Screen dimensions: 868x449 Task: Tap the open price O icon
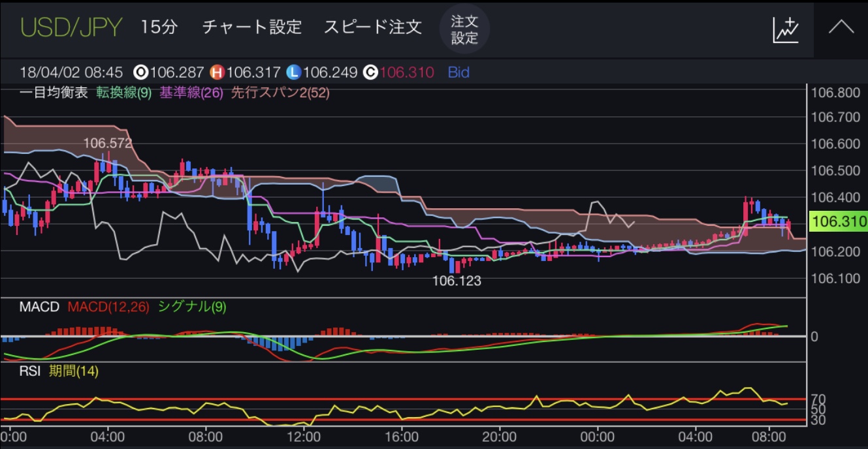pyautogui.click(x=139, y=72)
